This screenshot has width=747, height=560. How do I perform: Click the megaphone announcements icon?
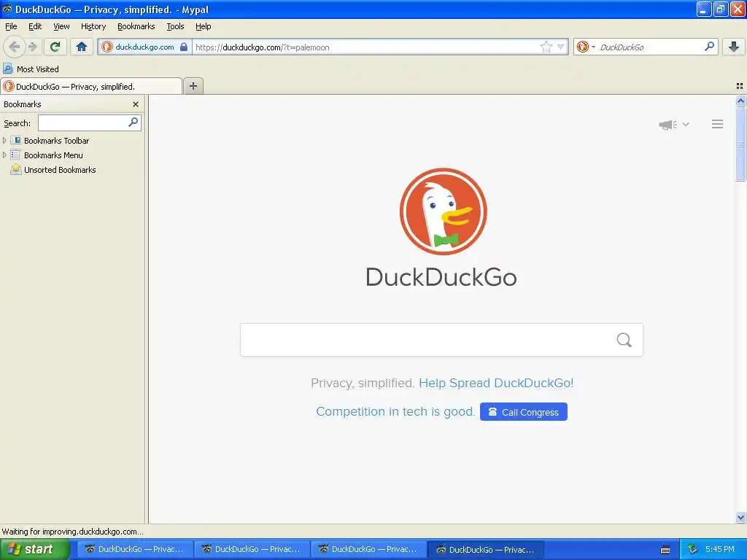tap(668, 124)
